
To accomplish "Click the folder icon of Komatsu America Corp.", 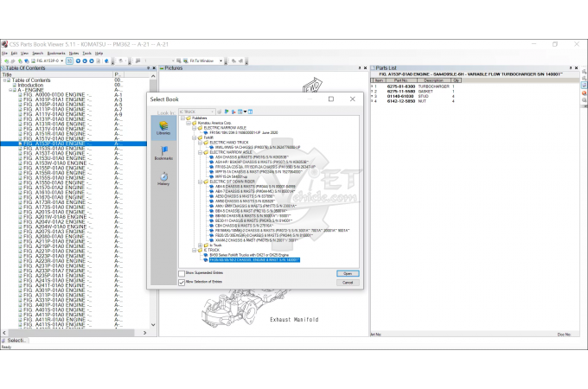I will coord(195,123).
